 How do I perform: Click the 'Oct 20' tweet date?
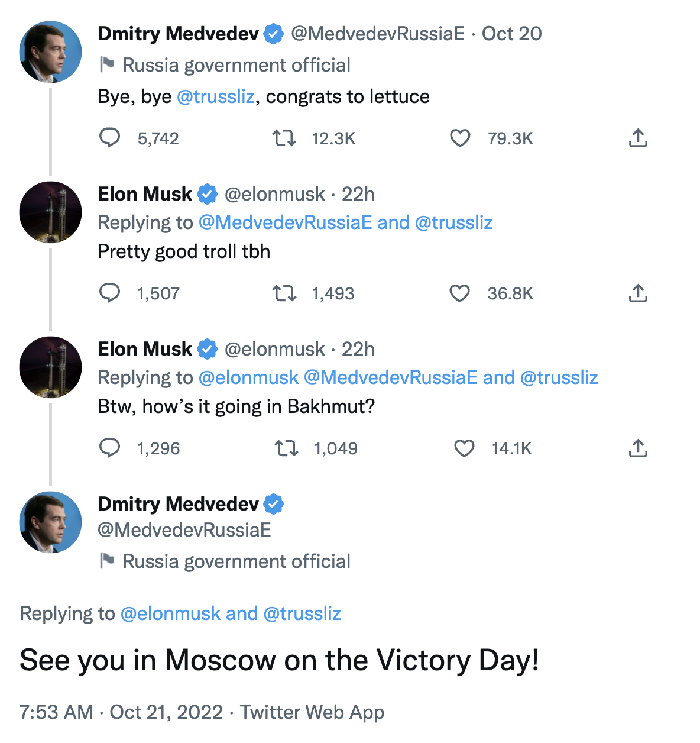tap(511, 34)
